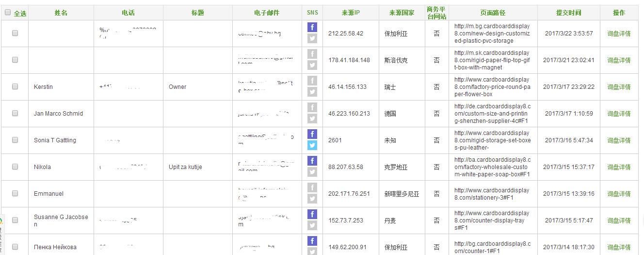644x255 pixels.
Task: Click Facebook icon in Susanne G Jacobsen row
Action: [312, 214]
